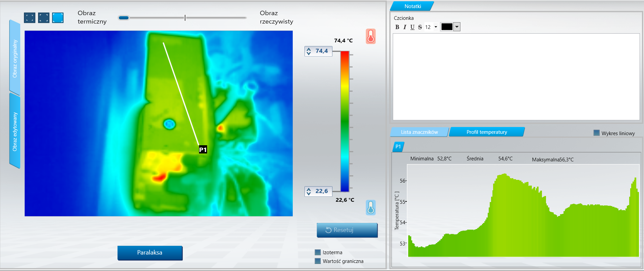Click the red hot thermometer icon
Viewport: 644px width, 271px height.
coord(371,36)
